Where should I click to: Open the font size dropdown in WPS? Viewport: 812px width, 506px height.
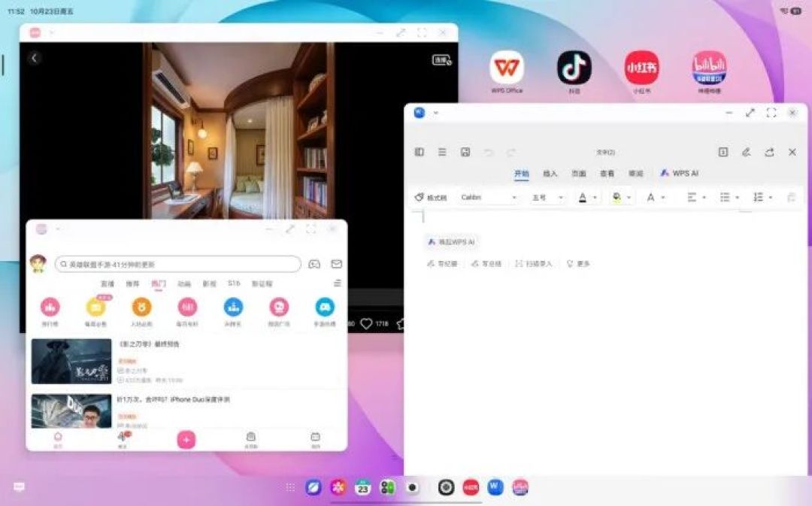pos(547,197)
